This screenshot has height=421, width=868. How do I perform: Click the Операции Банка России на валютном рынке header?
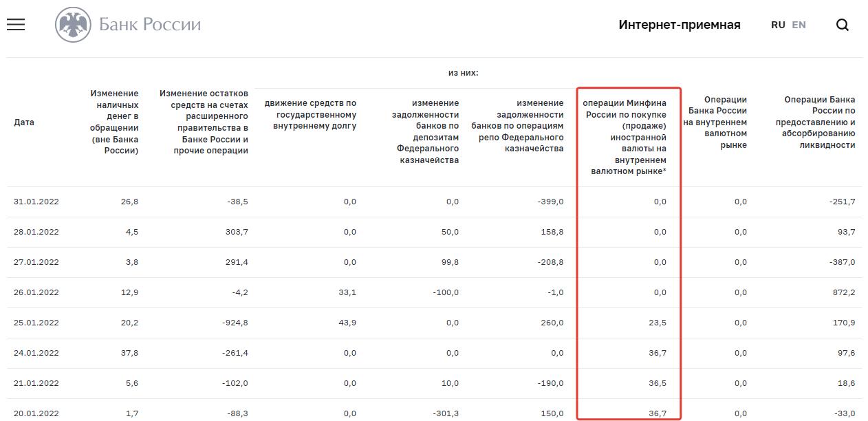715,122
